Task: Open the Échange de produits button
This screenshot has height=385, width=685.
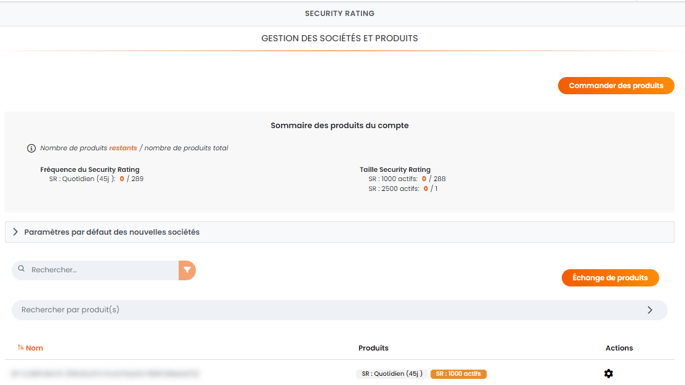Action: pos(610,278)
